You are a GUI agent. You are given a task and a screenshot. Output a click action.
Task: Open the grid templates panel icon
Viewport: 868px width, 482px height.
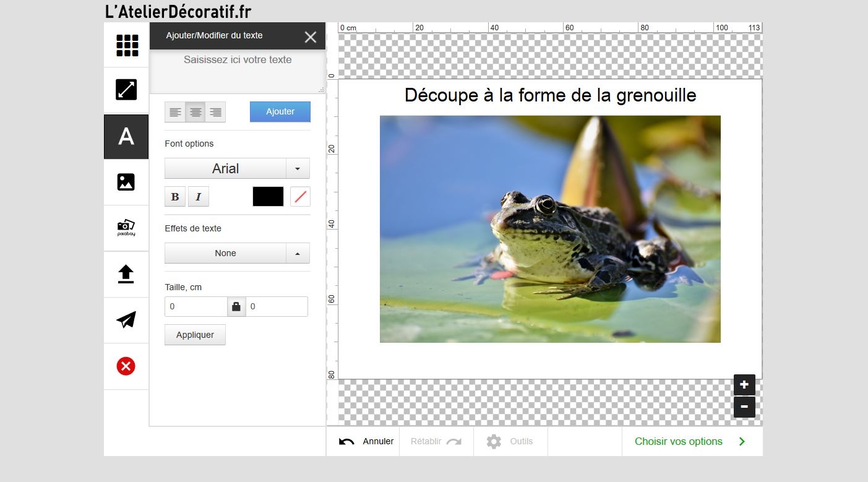coord(126,45)
